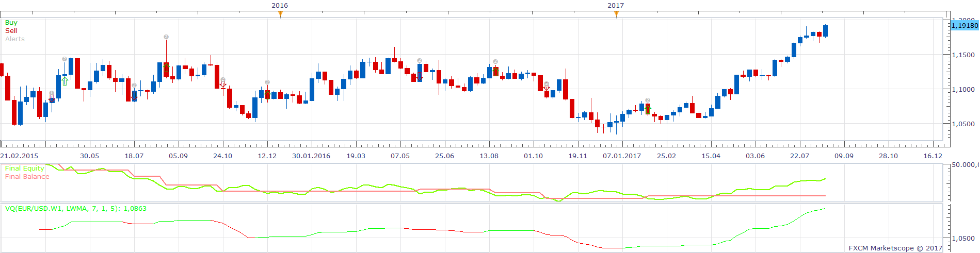The image size is (980, 253).
Task: Click orange triangle marker under 2016
Action: [x=280, y=14]
